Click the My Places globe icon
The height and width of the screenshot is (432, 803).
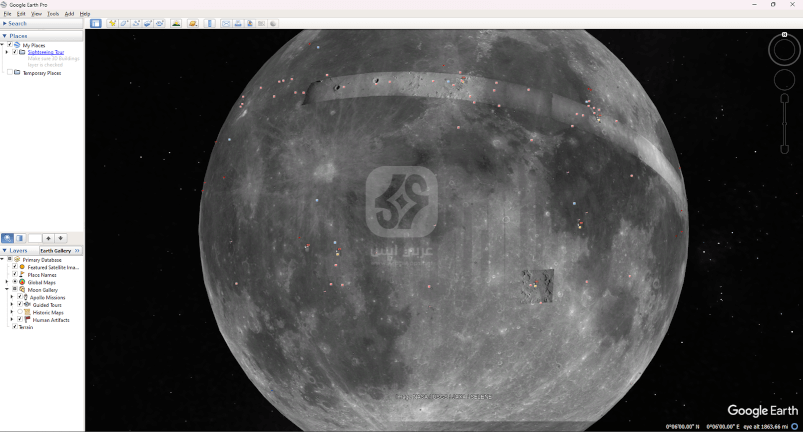click(x=17, y=45)
